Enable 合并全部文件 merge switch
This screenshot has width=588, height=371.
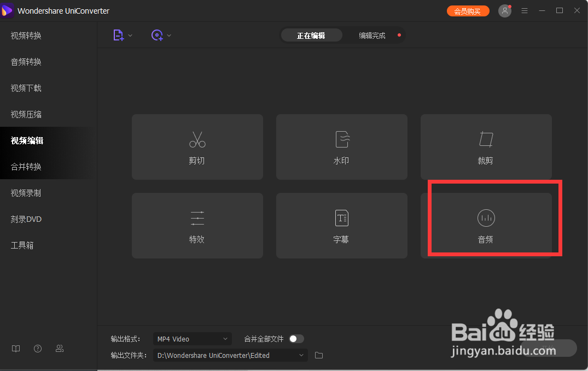[296, 339]
